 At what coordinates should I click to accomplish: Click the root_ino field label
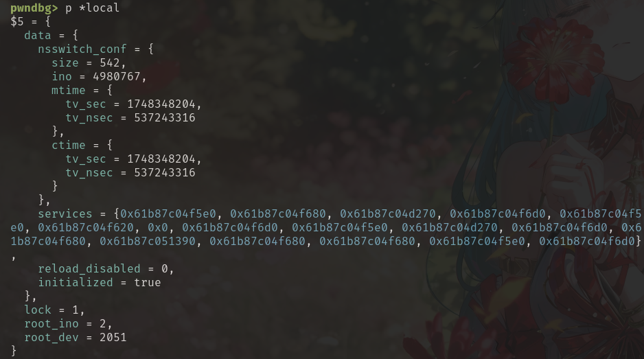51,324
